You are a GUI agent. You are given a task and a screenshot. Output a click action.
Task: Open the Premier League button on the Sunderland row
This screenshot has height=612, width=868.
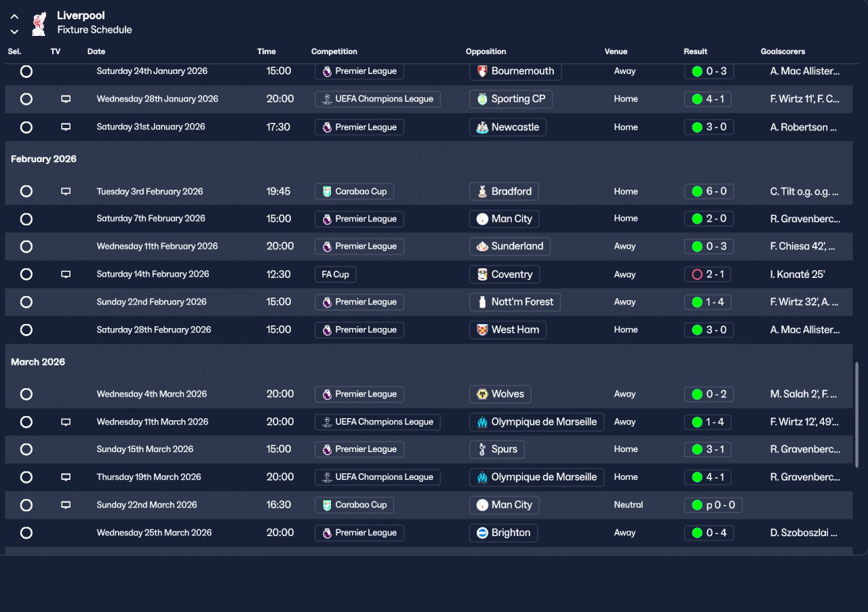tap(359, 246)
